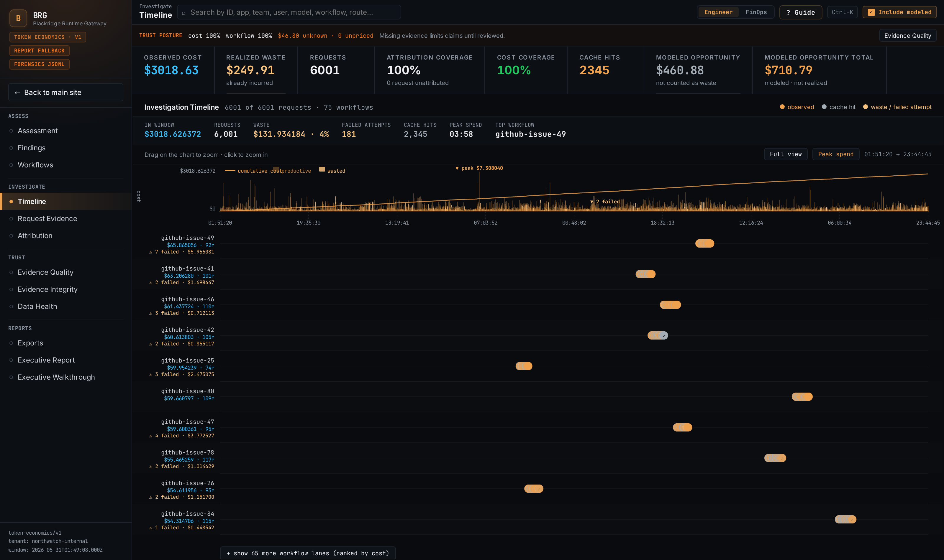Click the github-issue-25 lane pill
Viewport: 944px width, 560px height.
click(524, 366)
